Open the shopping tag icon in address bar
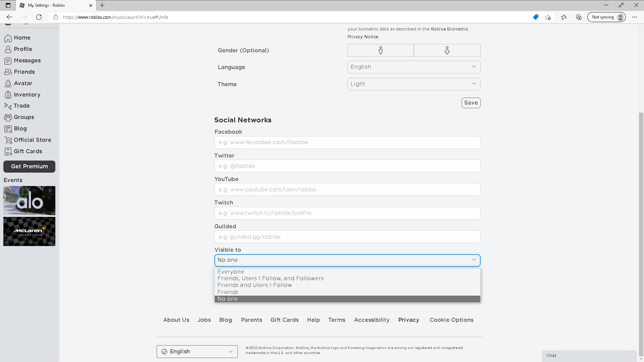Screen dimensions: 644x362 [536, 17]
